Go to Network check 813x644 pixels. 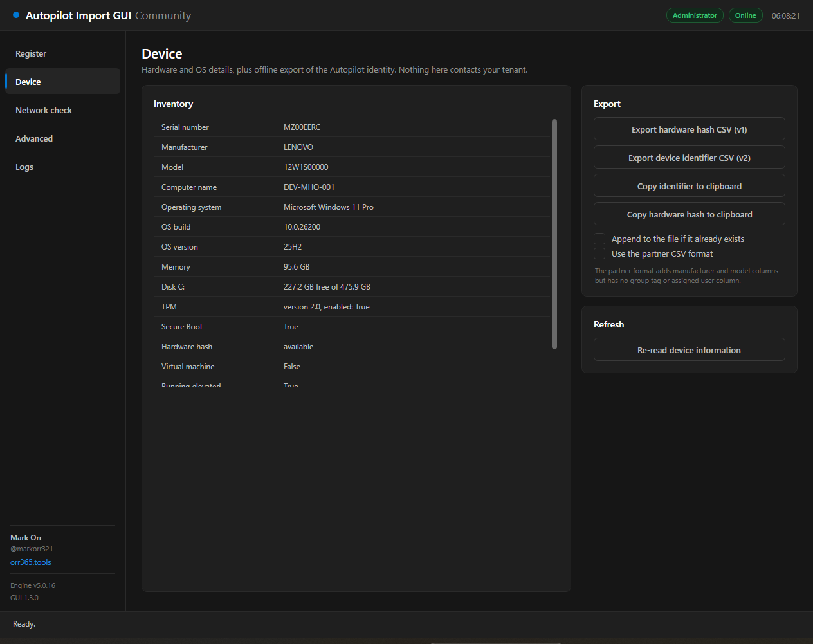click(x=62, y=110)
